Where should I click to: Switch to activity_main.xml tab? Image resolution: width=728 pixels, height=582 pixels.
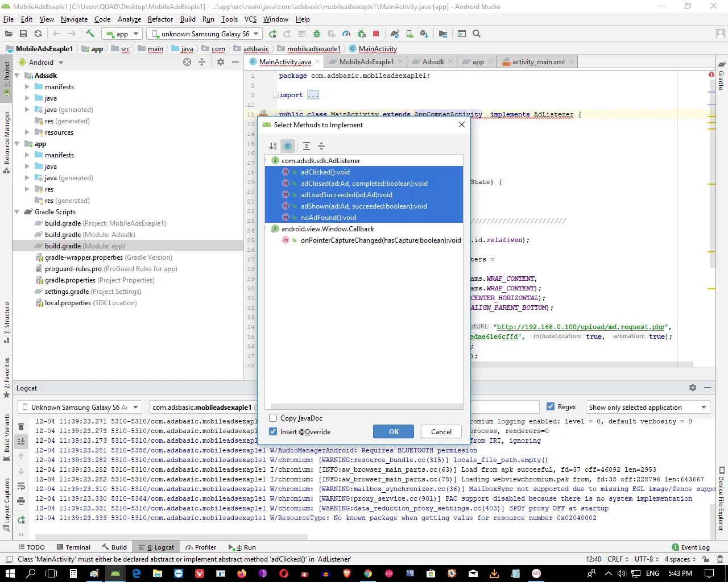(x=538, y=62)
